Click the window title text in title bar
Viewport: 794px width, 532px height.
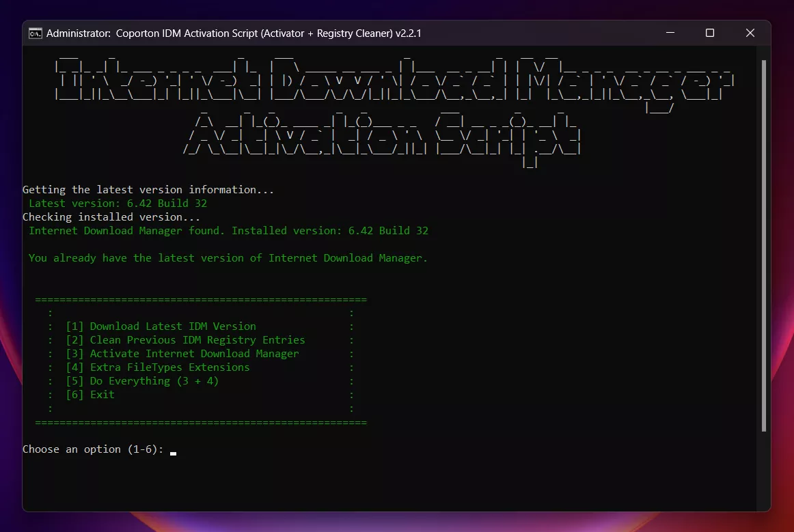pyautogui.click(x=232, y=33)
